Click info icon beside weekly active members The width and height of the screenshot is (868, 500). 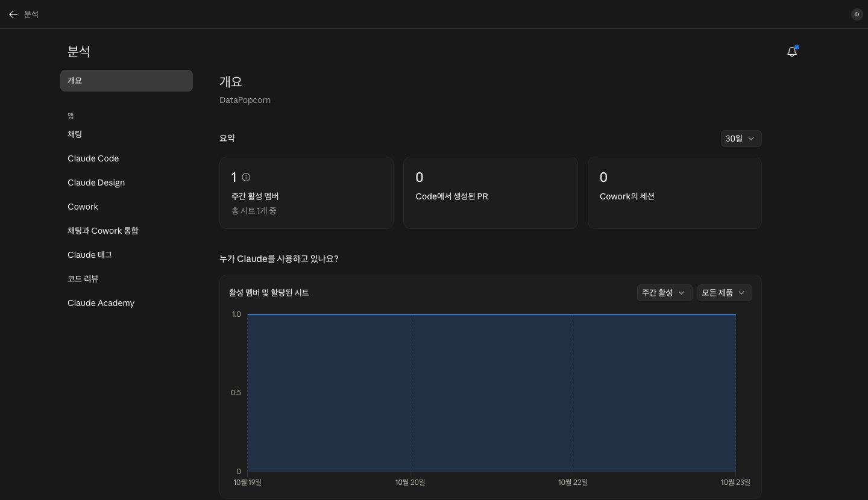(246, 177)
